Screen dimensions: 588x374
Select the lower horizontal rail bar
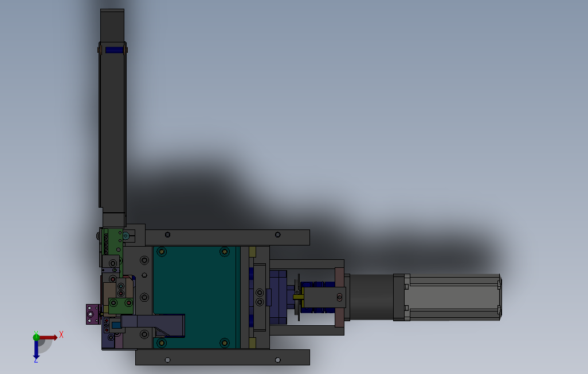click(x=222, y=357)
